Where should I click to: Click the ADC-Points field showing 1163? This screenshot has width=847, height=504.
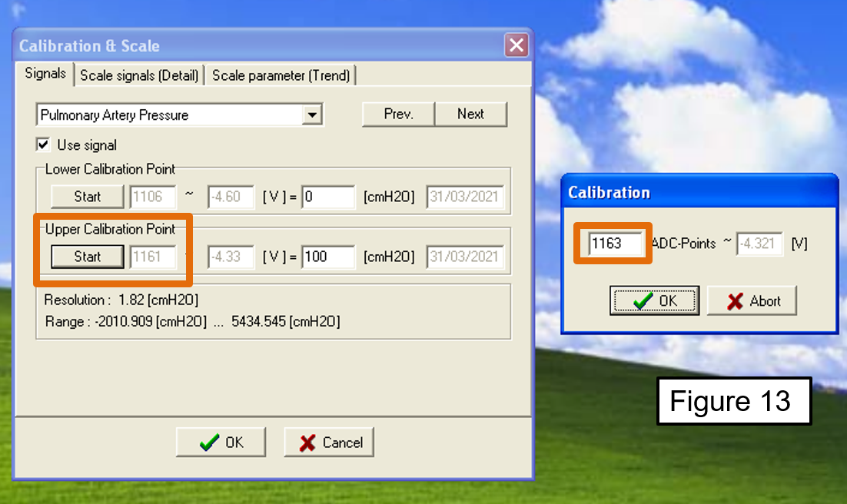[615, 244]
